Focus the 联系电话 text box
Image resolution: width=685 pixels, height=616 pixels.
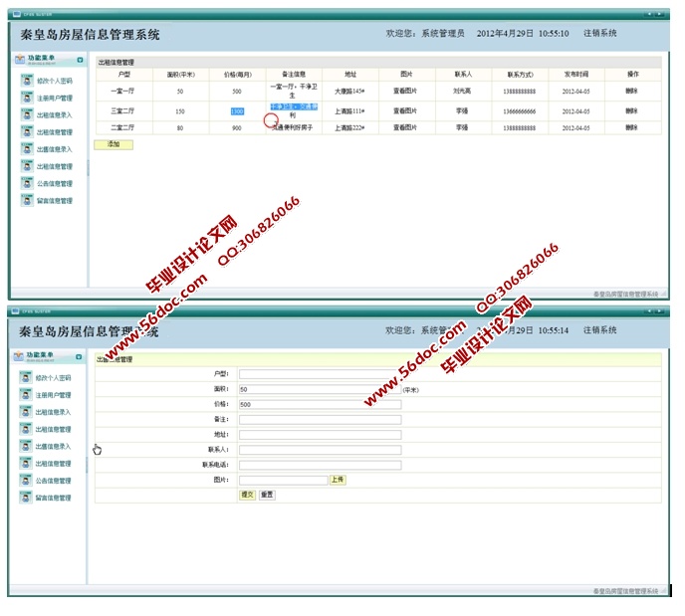pos(320,465)
